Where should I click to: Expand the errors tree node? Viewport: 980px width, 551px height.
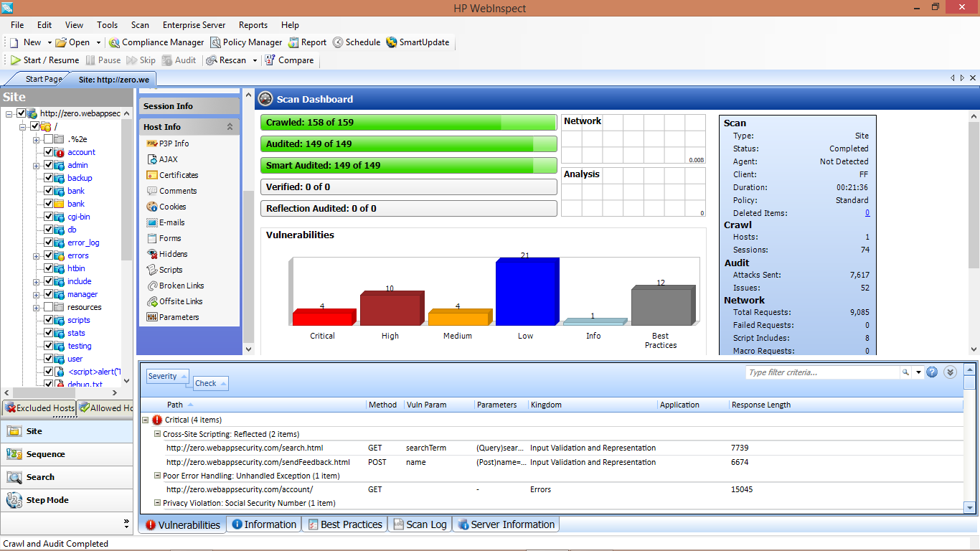coord(36,255)
